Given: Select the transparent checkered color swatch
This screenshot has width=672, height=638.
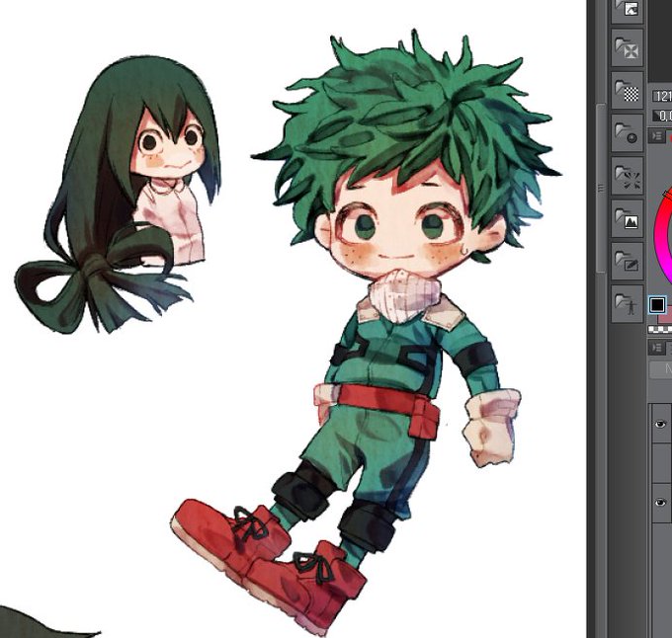Looking at the screenshot, I should tap(660, 329).
